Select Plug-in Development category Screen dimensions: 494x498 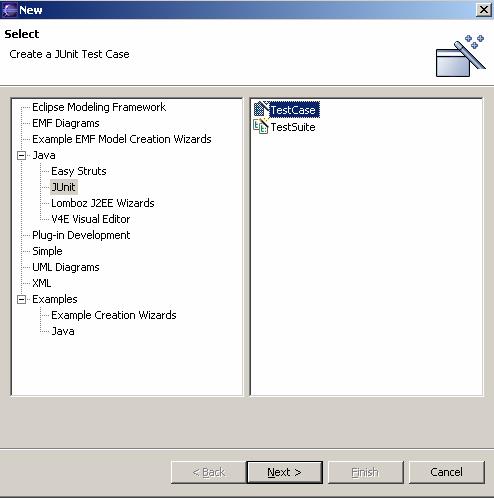point(81,235)
